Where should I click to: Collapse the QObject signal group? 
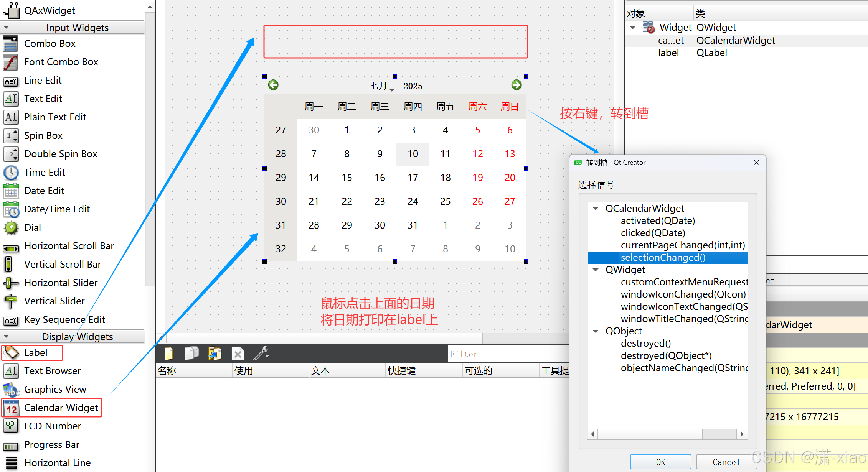(x=596, y=331)
